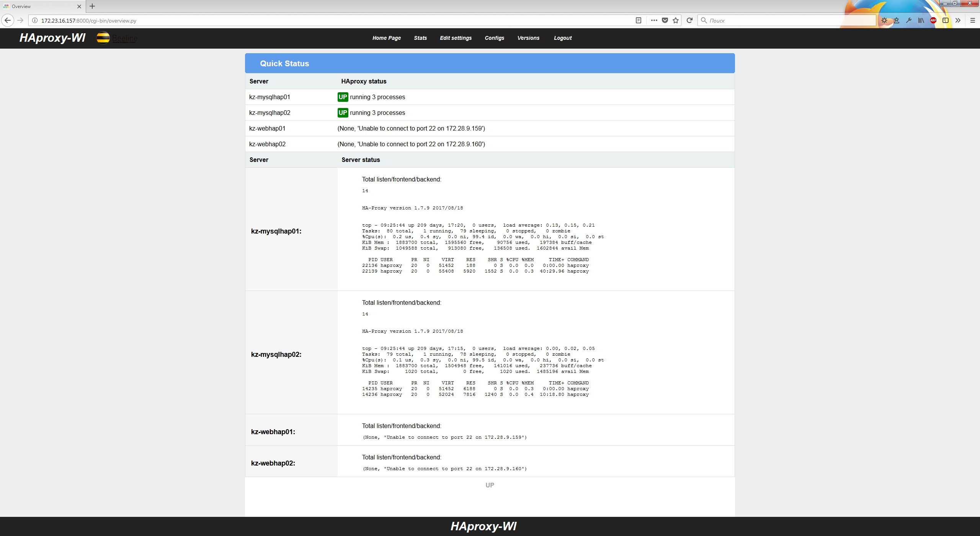Viewport: 980px width, 536px height.
Task: Expand overflow toolbar chevron menu
Action: tap(958, 20)
